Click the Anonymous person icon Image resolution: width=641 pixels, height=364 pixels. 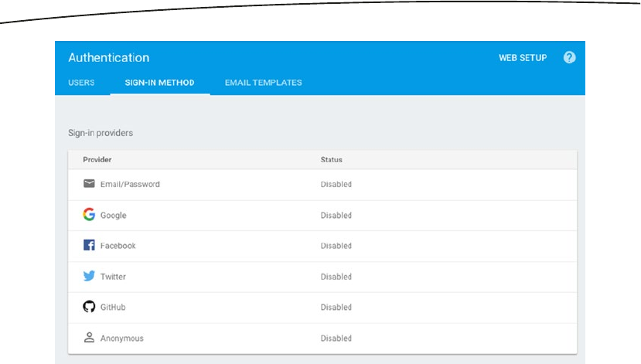[89, 338]
